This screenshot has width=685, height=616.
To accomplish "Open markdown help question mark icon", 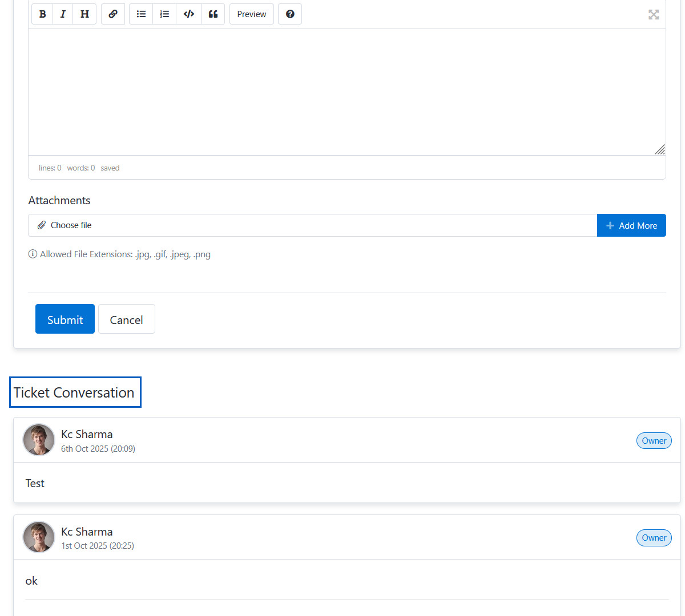I will tap(290, 14).
